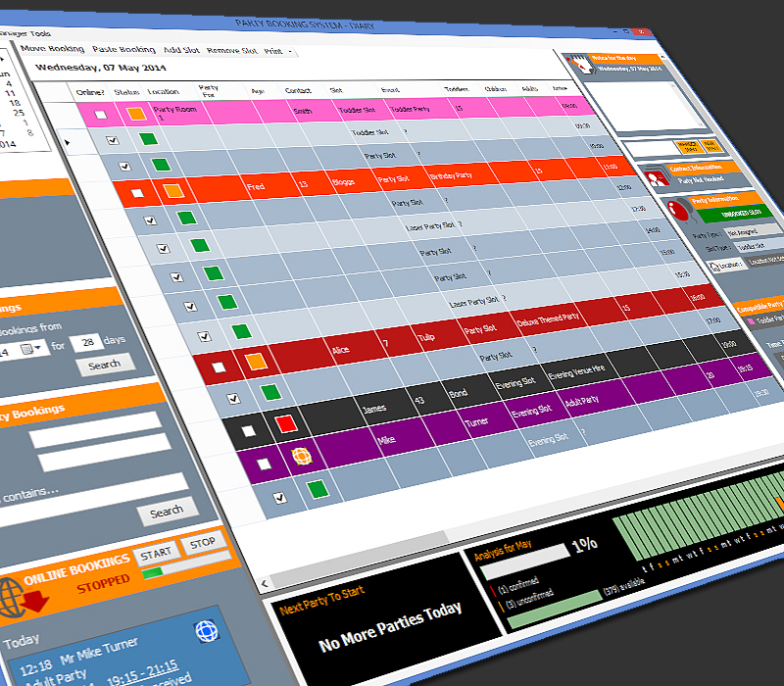Click Remove Slot in the toolbar
This screenshot has height=686, width=784.
232,51
